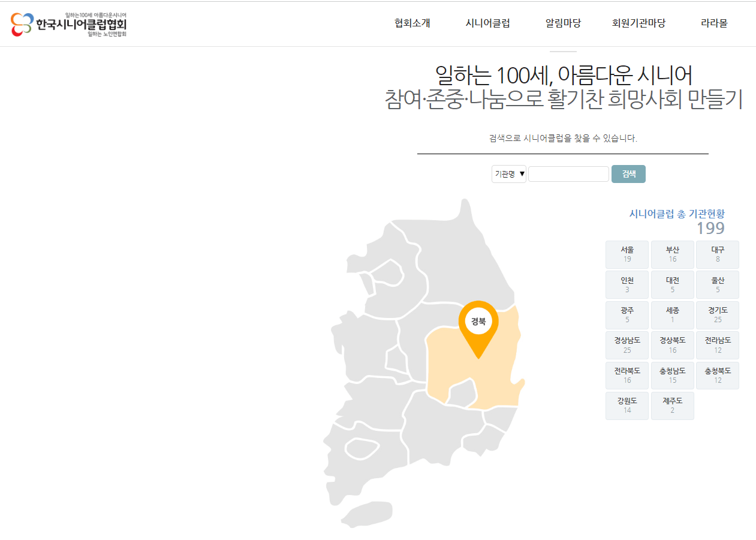Select the 충청북도 12 region tile
This screenshot has width=756, height=540.
pyautogui.click(x=718, y=376)
